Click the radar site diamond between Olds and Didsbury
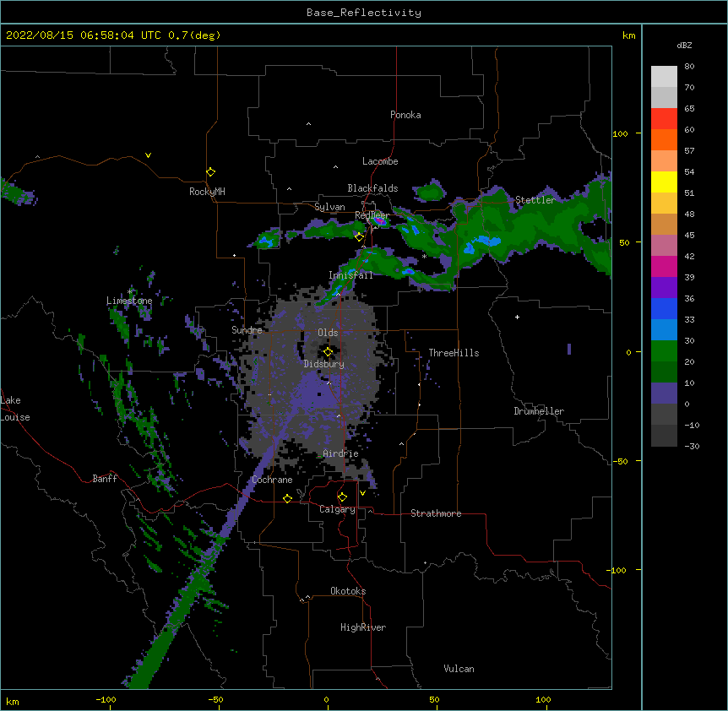728x711 pixels. point(328,352)
